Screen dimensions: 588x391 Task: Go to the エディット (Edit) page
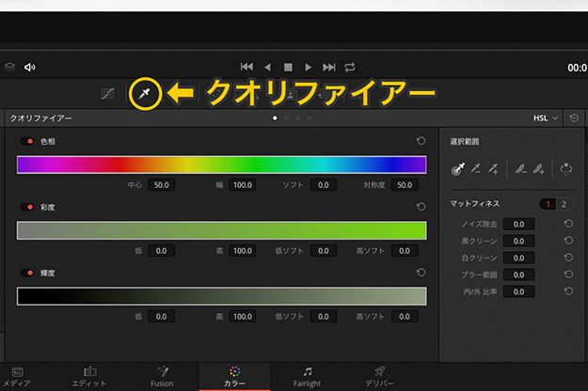[89, 376]
